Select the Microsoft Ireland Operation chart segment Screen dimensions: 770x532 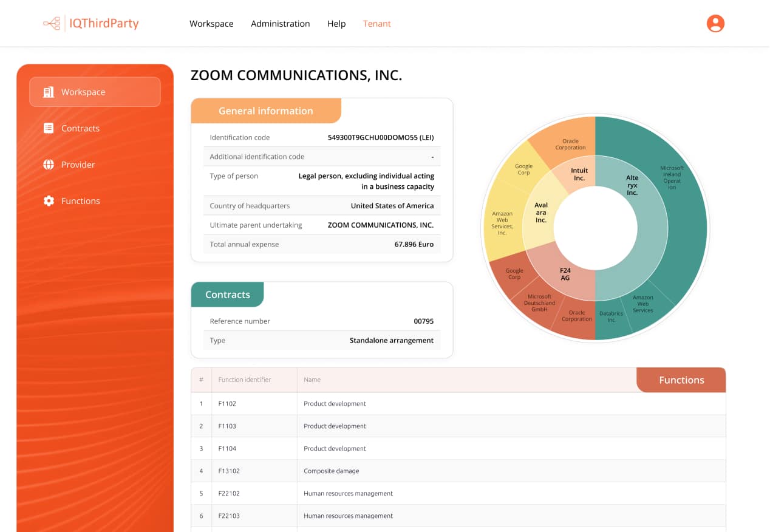tap(672, 177)
